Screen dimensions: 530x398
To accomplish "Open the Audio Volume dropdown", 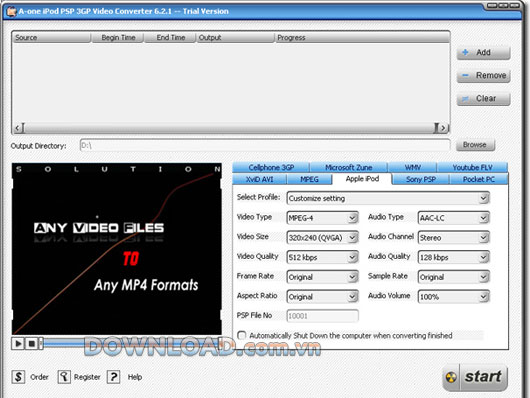I will tap(454, 297).
